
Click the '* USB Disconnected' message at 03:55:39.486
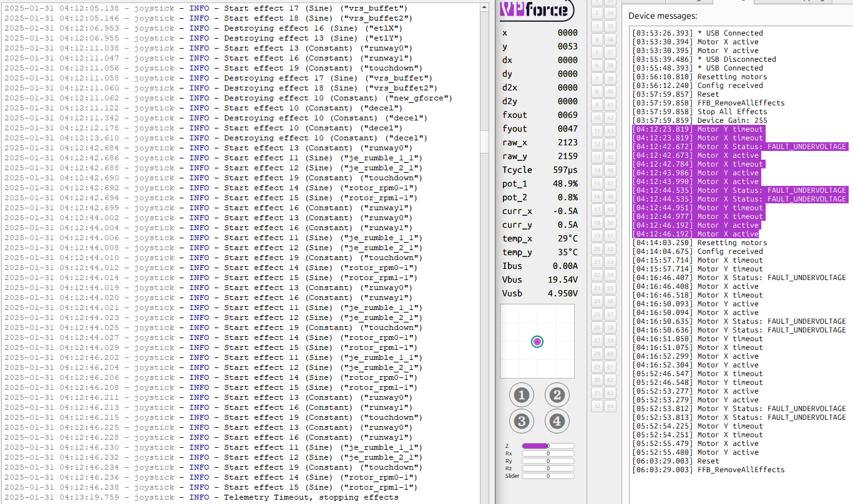point(704,59)
